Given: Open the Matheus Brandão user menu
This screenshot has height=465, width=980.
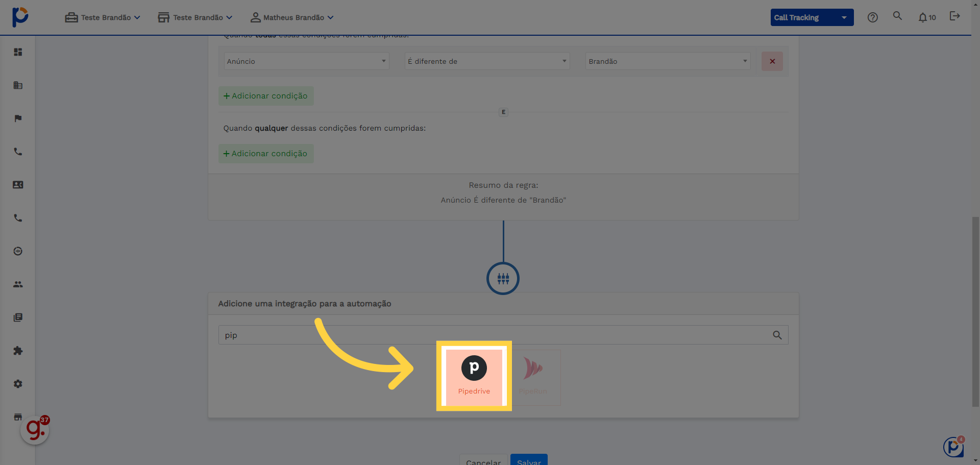Looking at the screenshot, I should pos(292,17).
